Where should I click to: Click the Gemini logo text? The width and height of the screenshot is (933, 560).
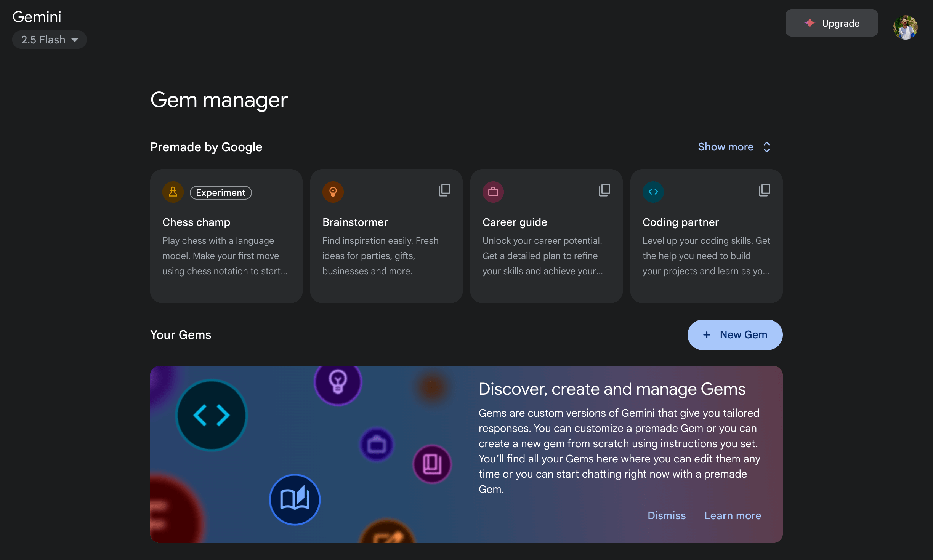tap(37, 17)
